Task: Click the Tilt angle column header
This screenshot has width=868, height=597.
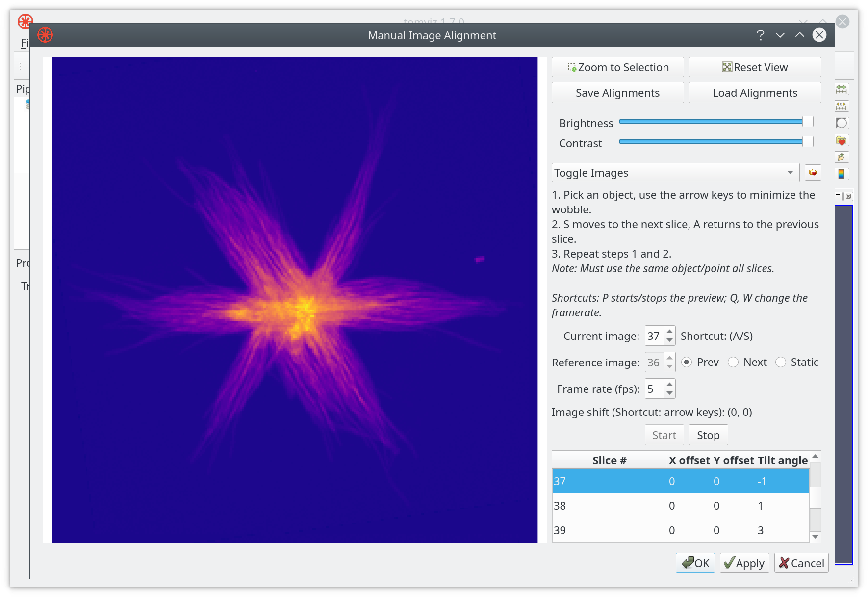Action: click(x=783, y=460)
